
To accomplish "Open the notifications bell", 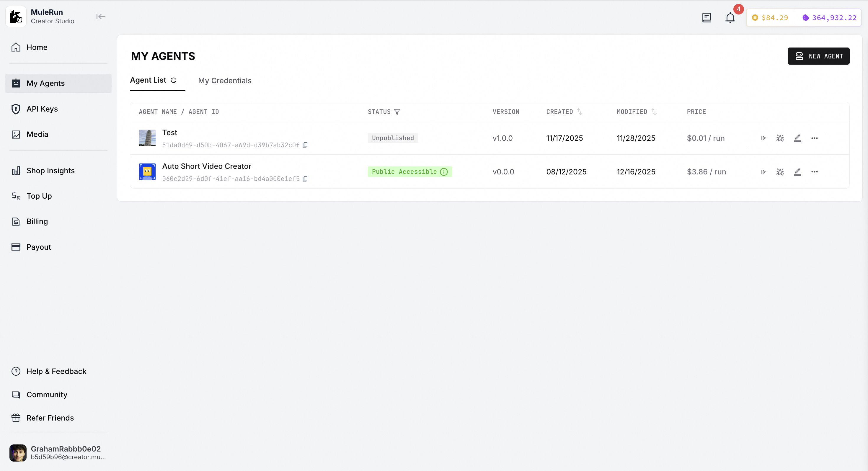I will tap(730, 17).
